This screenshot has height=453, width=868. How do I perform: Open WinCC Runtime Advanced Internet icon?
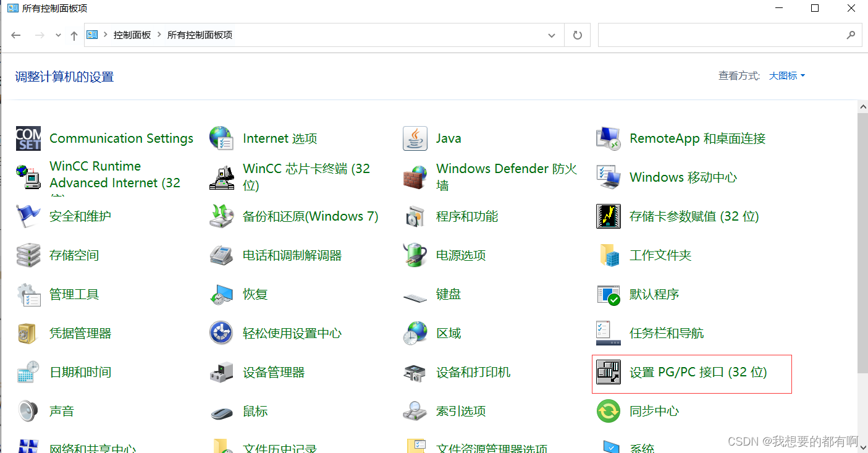[x=28, y=177]
